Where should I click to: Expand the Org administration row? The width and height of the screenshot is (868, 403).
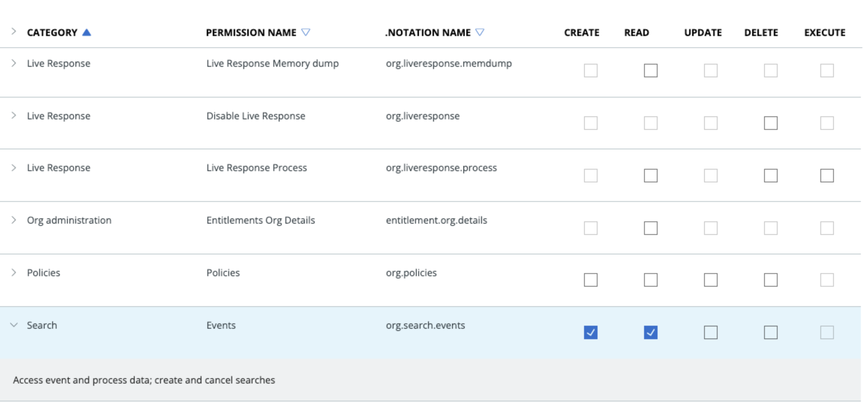point(14,220)
